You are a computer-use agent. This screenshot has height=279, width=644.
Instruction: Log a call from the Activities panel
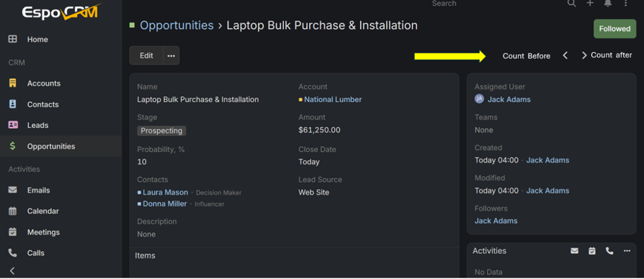point(609,251)
